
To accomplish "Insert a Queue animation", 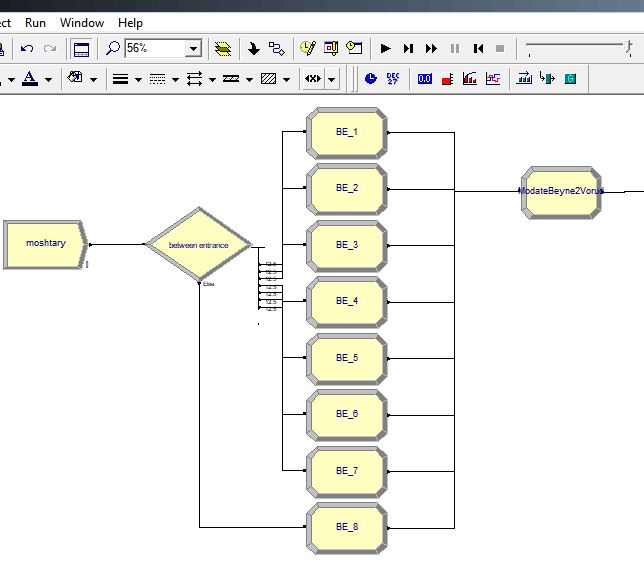I will [524, 78].
